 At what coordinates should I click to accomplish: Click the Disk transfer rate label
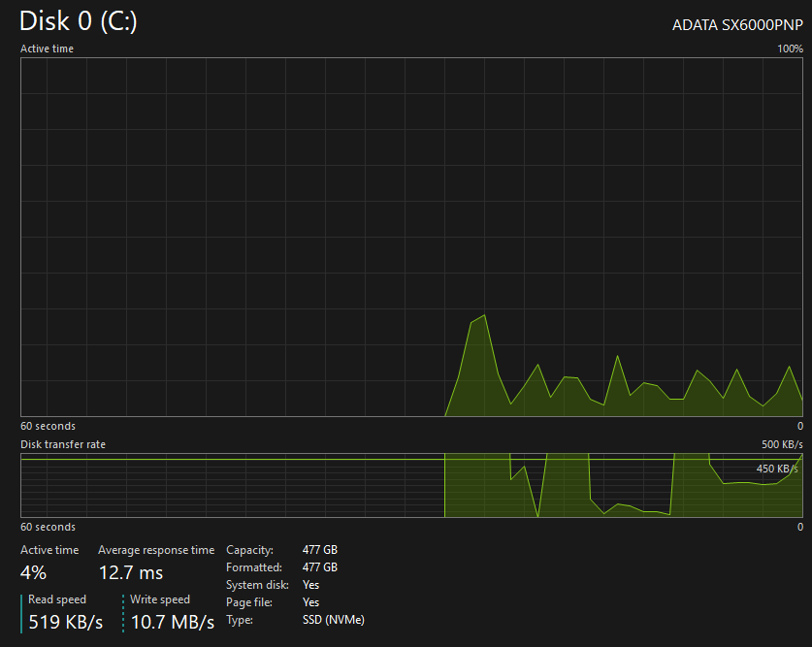[63, 444]
